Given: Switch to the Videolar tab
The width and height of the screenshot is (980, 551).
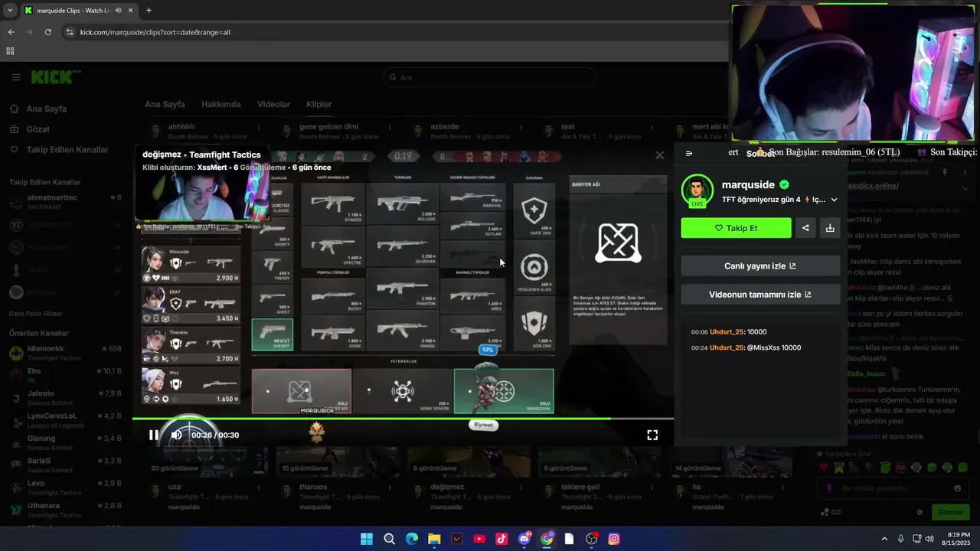Looking at the screenshot, I should click(x=273, y=104).
